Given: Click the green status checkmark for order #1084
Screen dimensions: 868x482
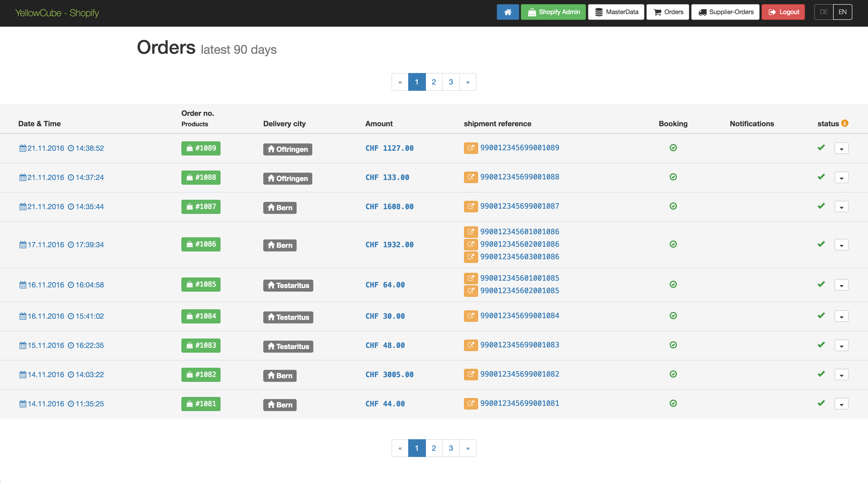Looking at the screenshot, I should [821, 316].
